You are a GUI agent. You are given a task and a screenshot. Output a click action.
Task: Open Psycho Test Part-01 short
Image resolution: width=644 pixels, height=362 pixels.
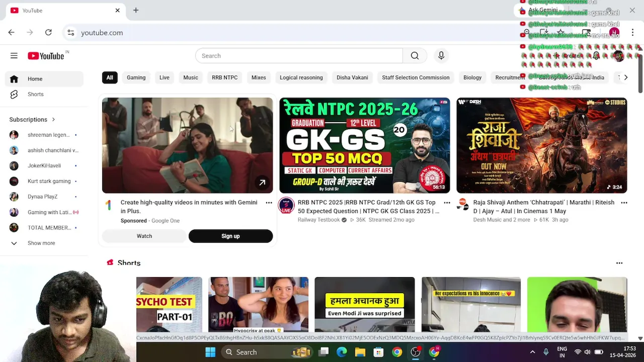169,305
